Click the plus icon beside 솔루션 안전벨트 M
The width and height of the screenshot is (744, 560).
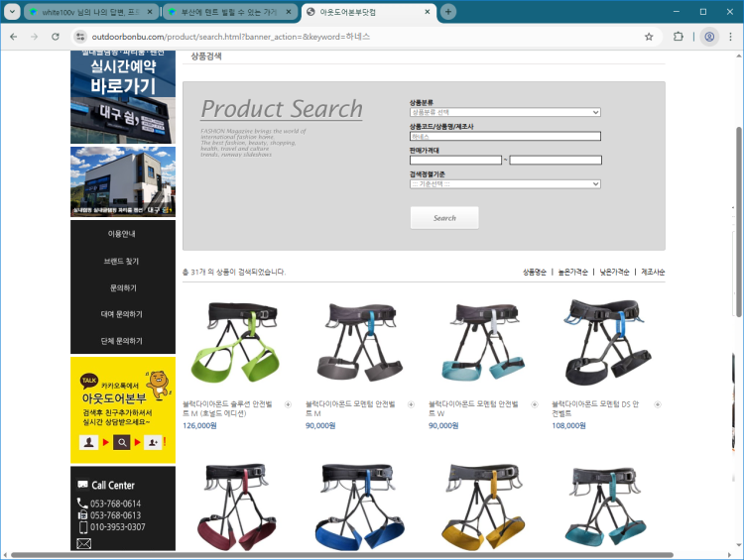(x=288, y=404)
